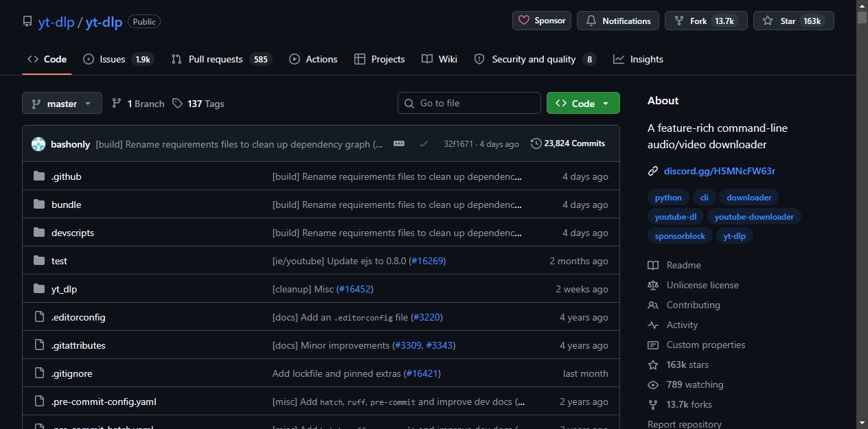View the 23,824 Commits history
This screenshot has height=429, width=868.
pyautogui.click(x=568, y=143)
